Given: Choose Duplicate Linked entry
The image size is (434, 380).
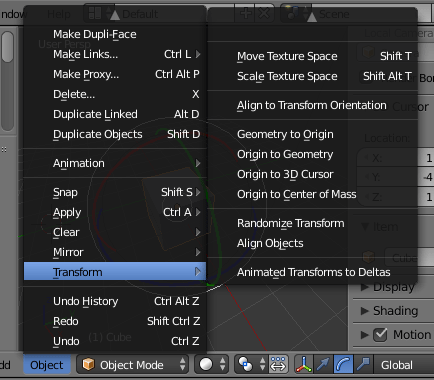Looking at the screenshot, I should (x=115, y=114).
